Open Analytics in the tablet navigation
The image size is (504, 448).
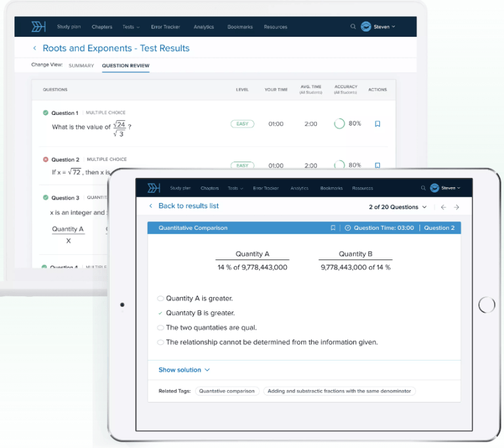[x=299, y=189]
